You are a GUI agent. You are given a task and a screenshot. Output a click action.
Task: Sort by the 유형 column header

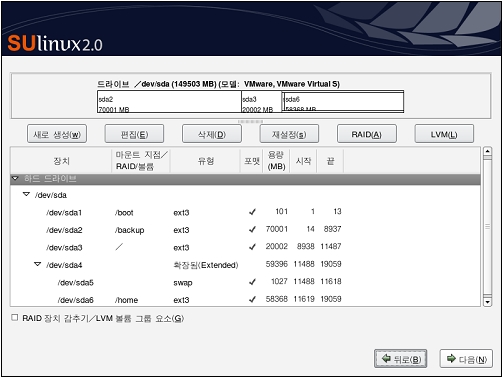[205, 161]
